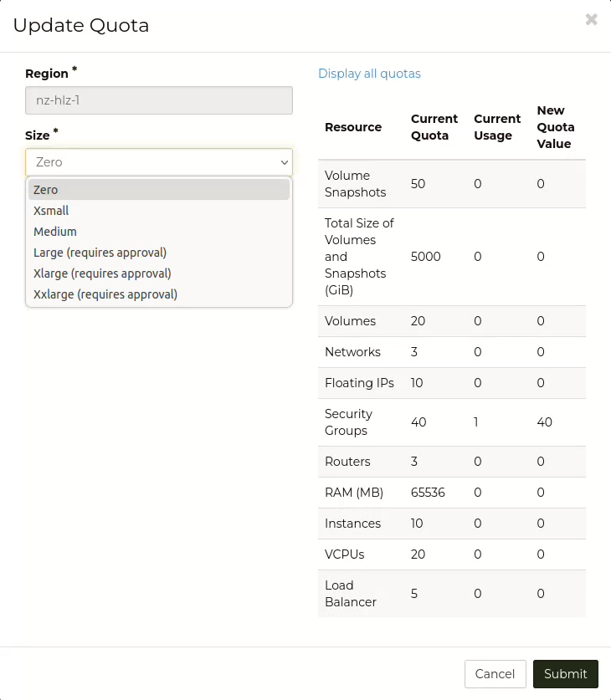Select Xxlarge (requires approval) option
The height and width of the screenshot is (700, 611).
[105, 294]
